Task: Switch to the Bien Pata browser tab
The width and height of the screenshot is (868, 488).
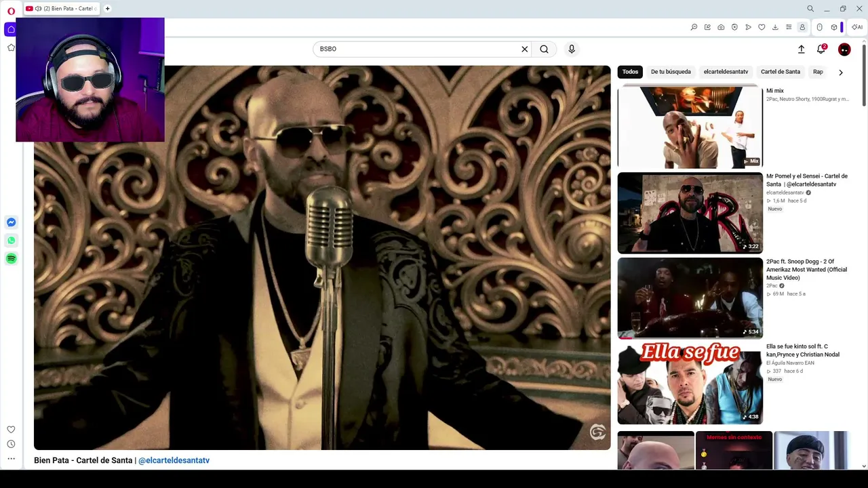Action: [x=62, y=9]
